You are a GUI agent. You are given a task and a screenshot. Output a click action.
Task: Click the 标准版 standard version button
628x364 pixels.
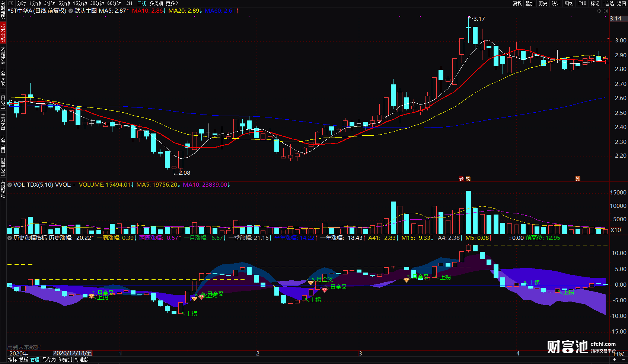click(x=82, y=360)
